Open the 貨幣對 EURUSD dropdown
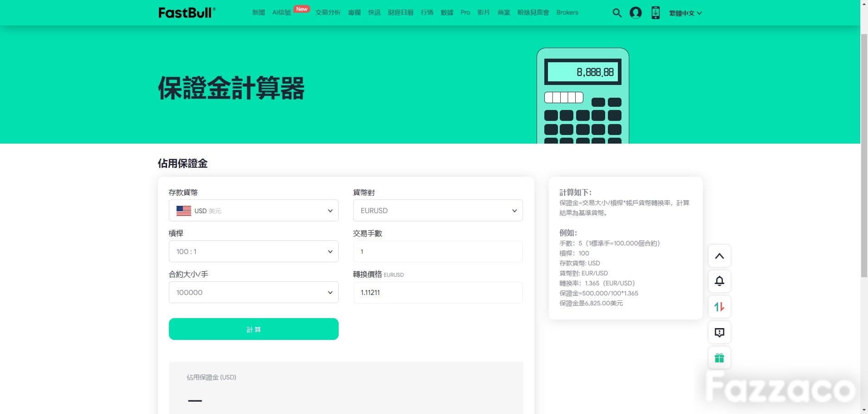Screen dimensions: 868x414 [438, 210]
